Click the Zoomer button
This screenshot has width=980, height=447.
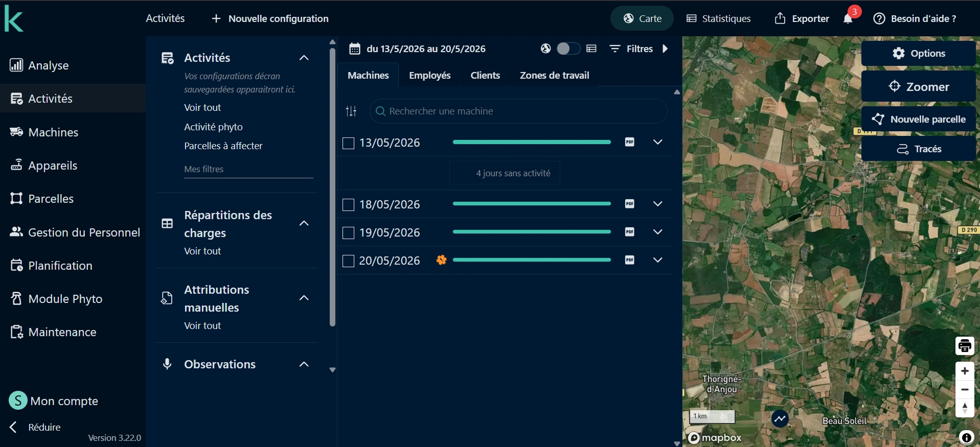click(919, 86)
